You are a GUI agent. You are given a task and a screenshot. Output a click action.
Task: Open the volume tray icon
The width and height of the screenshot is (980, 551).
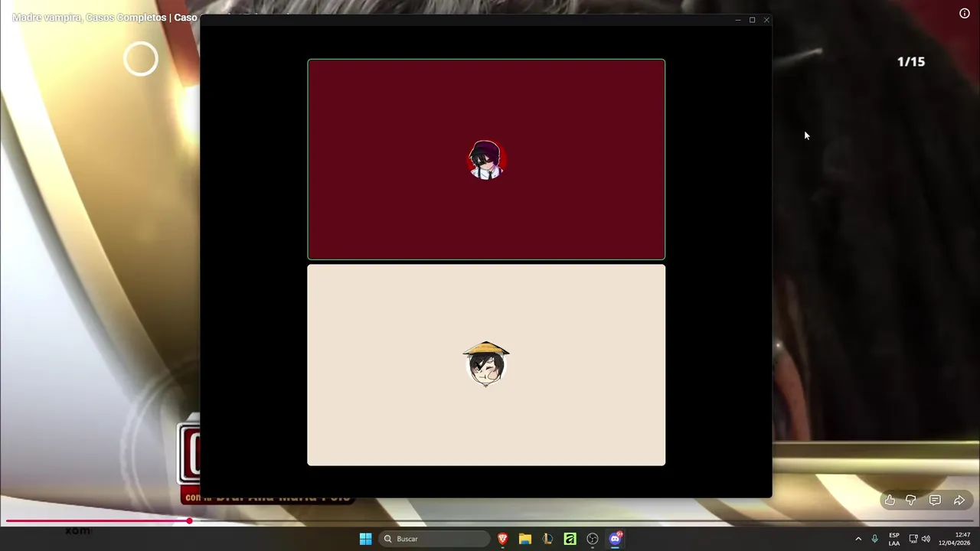[926, 539]
